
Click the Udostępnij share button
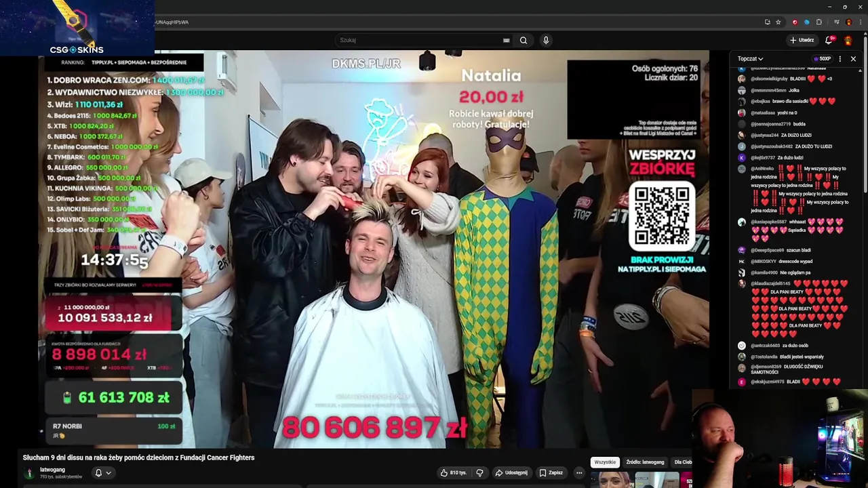tap(511, 472)
